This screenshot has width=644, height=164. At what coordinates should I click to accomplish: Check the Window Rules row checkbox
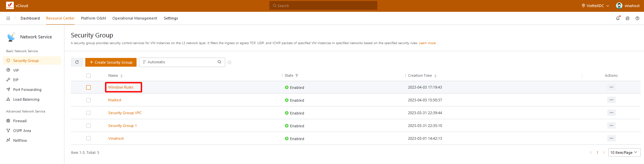[88, 88]
